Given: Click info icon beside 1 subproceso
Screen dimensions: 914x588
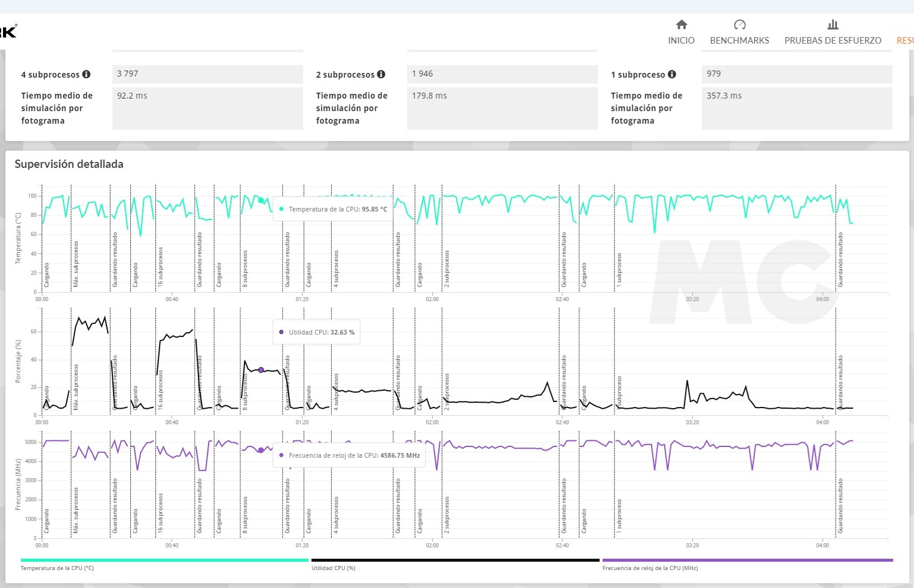Looking at the screenshot, I should (x=672, y=74).
